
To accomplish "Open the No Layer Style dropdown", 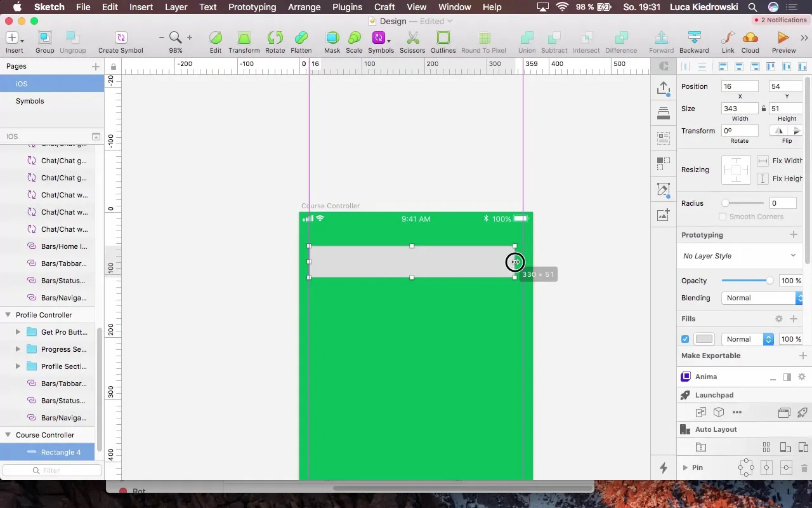I will click(740, 256).
